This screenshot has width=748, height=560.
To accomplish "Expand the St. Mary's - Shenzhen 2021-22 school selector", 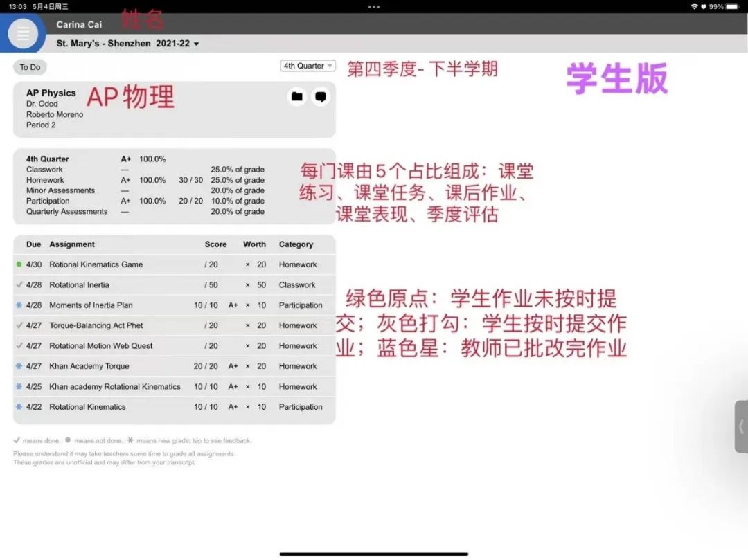I will [127, 44].
